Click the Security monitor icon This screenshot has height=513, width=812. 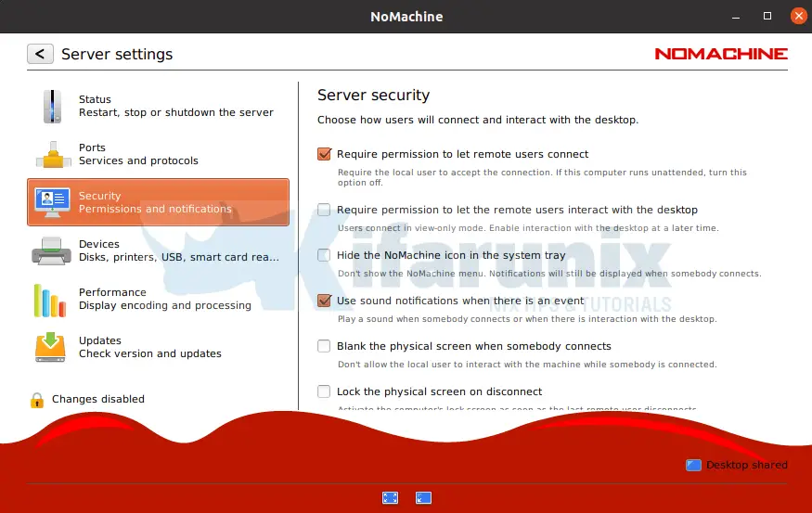pos(52,202)
